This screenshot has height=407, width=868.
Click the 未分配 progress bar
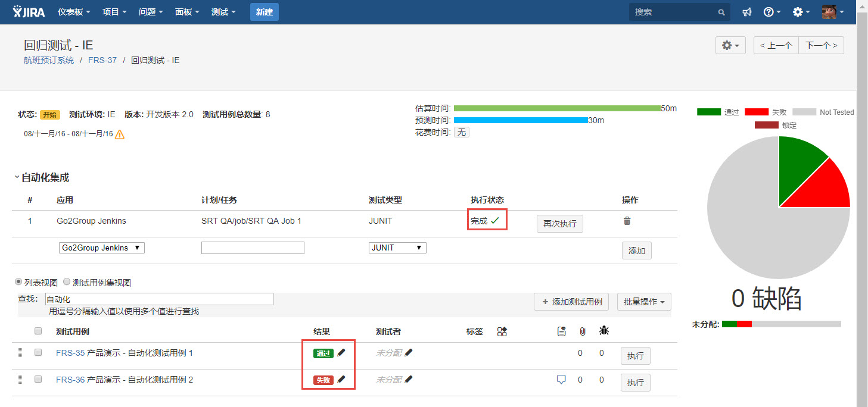coord(781,324)
